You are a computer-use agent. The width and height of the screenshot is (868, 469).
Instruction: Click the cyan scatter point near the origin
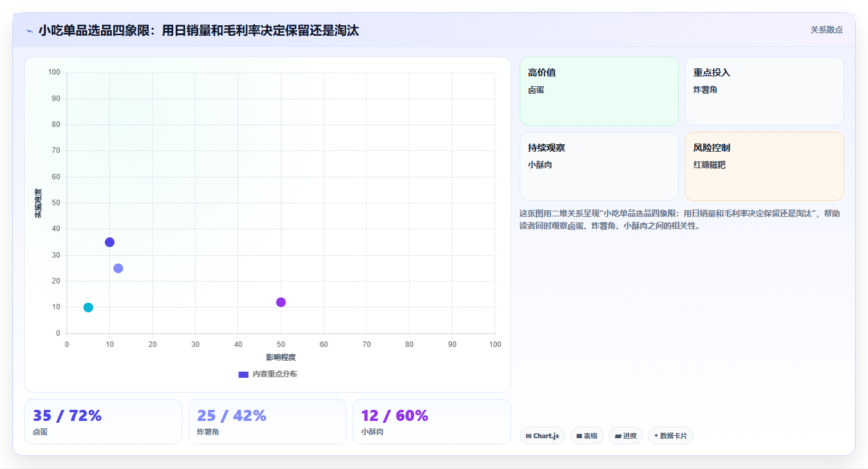click(88, 308)
